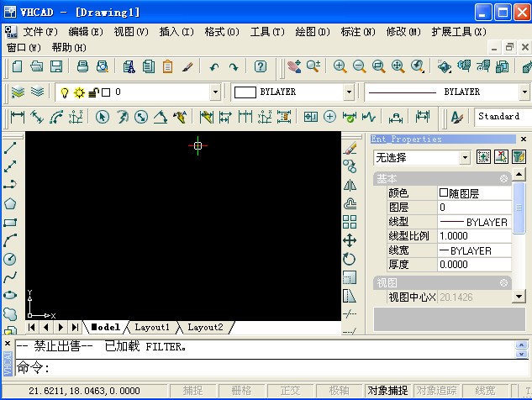Select the Aligned Dimension tool
This screenshot has width=532, height=400.
37,117
